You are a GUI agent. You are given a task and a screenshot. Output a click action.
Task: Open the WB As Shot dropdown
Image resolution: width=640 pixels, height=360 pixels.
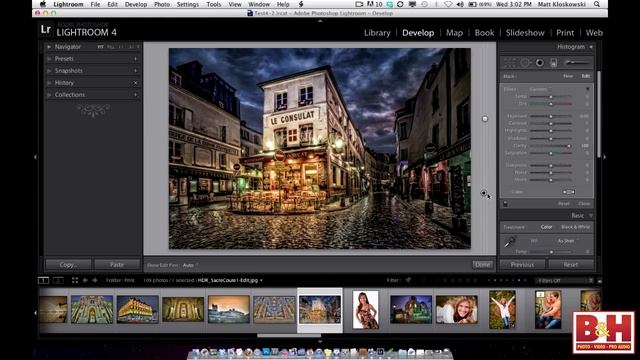point(567,241)
